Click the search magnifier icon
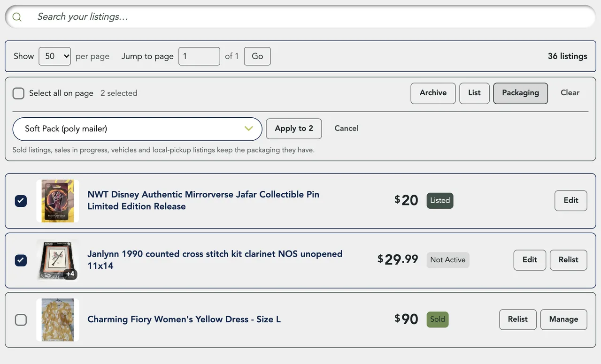The width and height of the screenshot is (601, 364). tap(17, 17)
